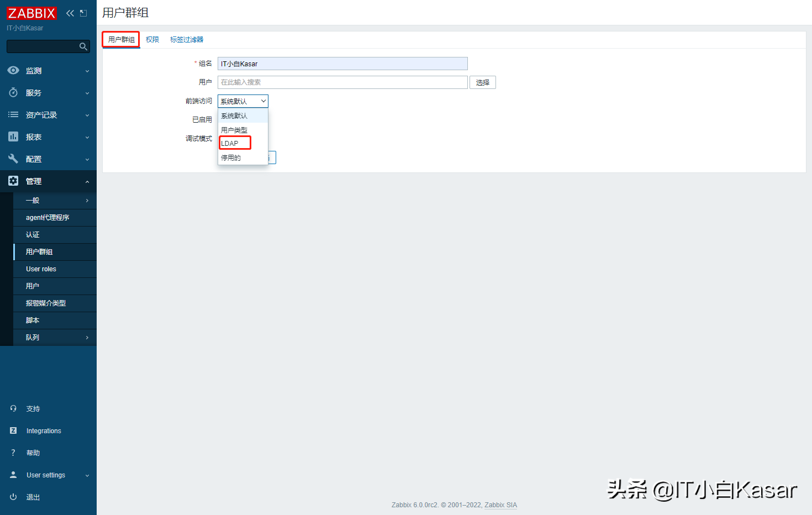This screenshot has width=812, height=515.
Task: Open 用户 in the sidebar submenu
Action: pos(55,286)
